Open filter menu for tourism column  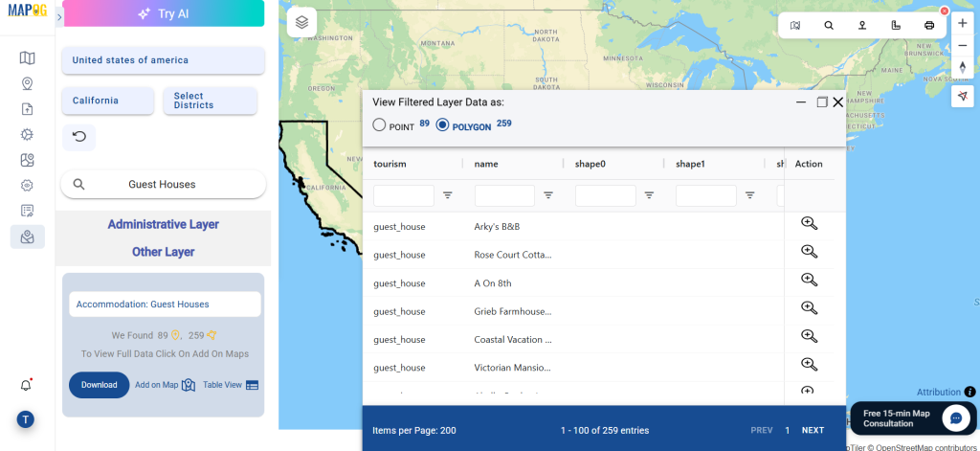pos(448,195)
